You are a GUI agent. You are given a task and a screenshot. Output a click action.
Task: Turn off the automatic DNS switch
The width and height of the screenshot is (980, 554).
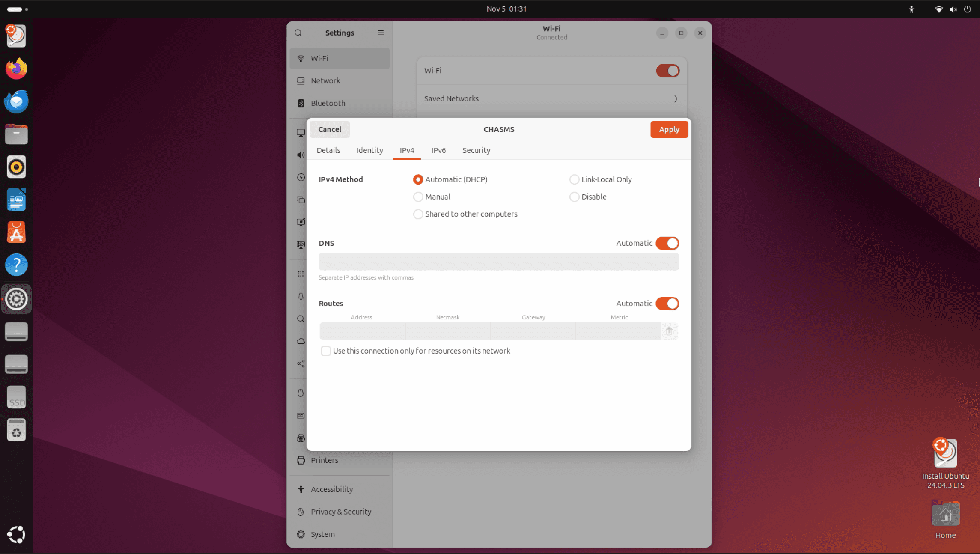[667, 243]
